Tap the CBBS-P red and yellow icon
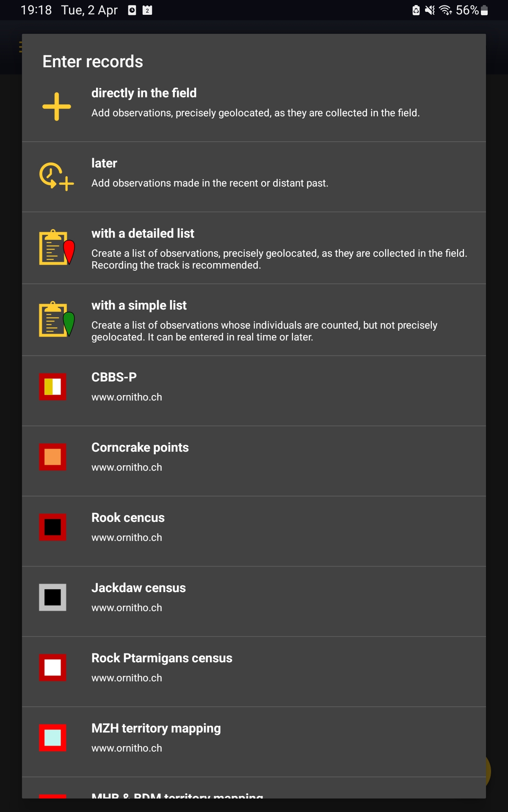This screenshot has height=812, width=508. click(x=52, y=387)
